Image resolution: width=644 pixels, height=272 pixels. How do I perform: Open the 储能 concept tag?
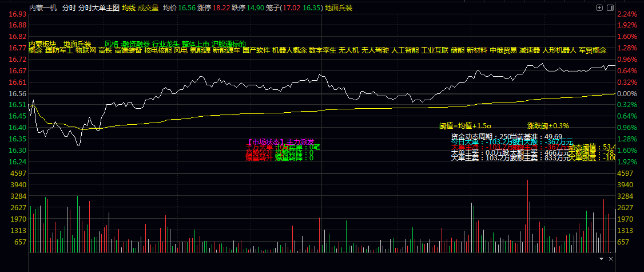tap(458, 50)
